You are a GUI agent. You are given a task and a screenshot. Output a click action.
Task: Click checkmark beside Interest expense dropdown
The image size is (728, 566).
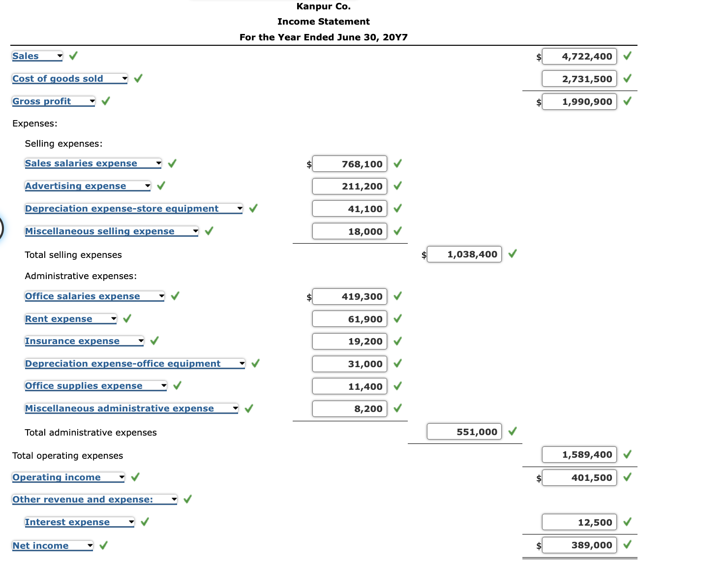pos(145,522)
